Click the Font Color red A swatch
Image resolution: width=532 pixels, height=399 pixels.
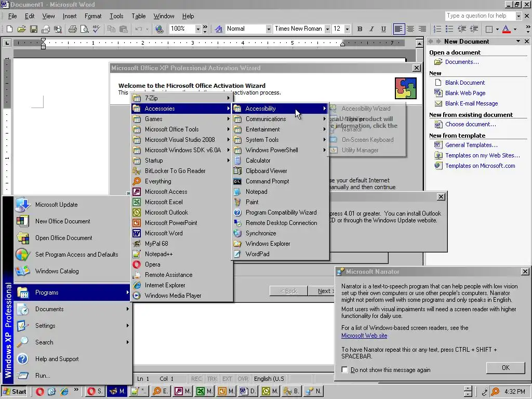tap(506, 29)
